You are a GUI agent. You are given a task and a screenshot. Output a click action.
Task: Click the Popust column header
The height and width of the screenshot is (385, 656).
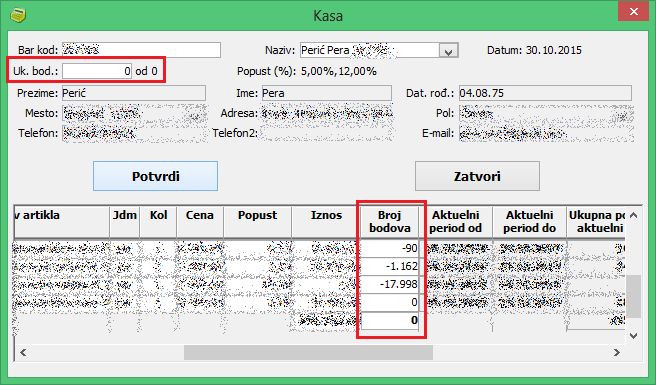(x=257, y=222)
